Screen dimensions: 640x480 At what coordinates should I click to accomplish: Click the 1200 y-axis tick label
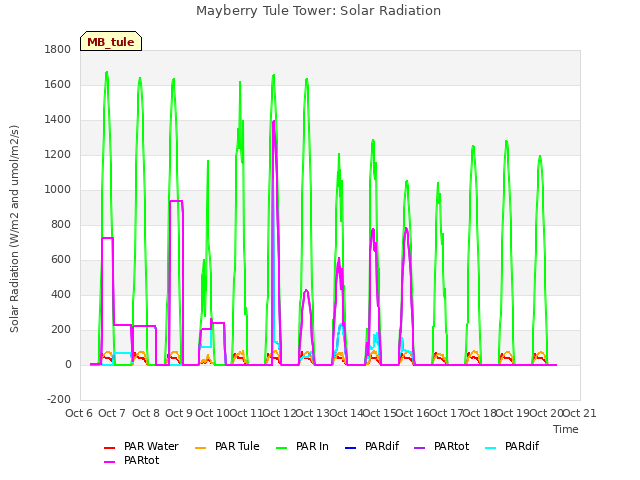pyautogui.click(x=58, y=155)
